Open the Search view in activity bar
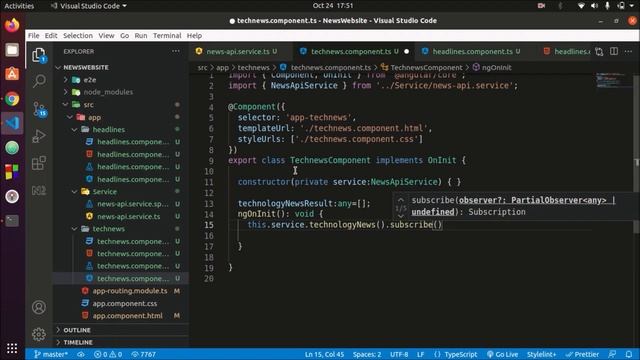Image resolution: width=640 pixels, height=360 pixels. pyautogui.click(x=39, y=81)
